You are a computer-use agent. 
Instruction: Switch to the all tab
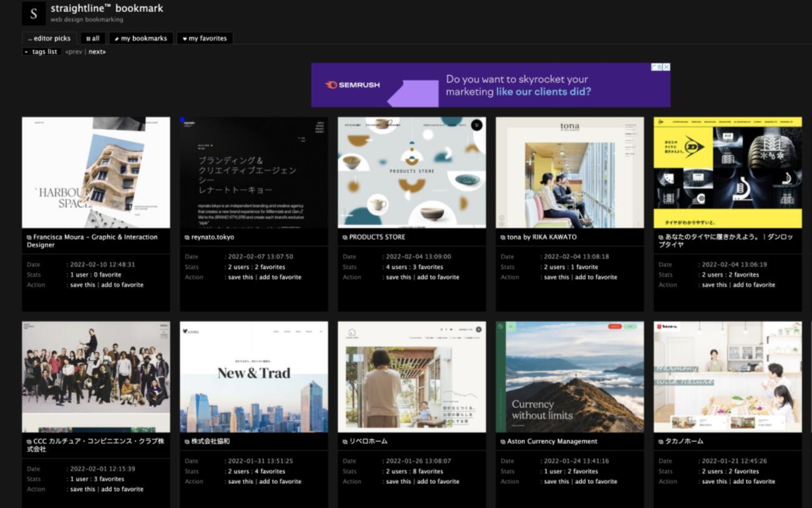pyautogui.click(x=92, y=39)
